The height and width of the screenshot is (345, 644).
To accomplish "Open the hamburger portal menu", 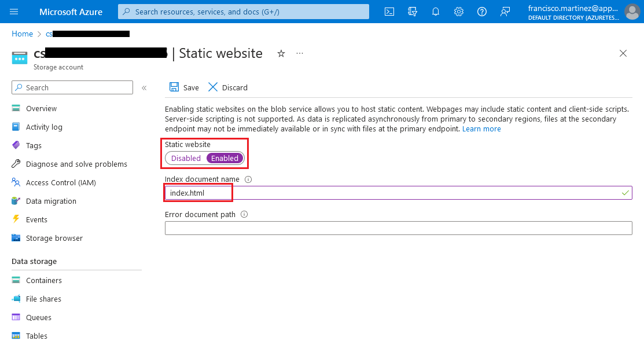I will pyautogui.click(x=14, y=12).
